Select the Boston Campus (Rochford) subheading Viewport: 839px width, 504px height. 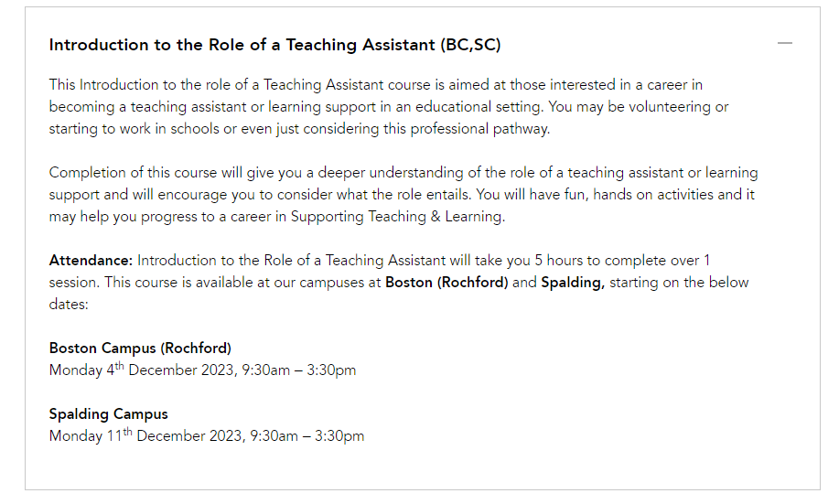[x=140, y=349]
